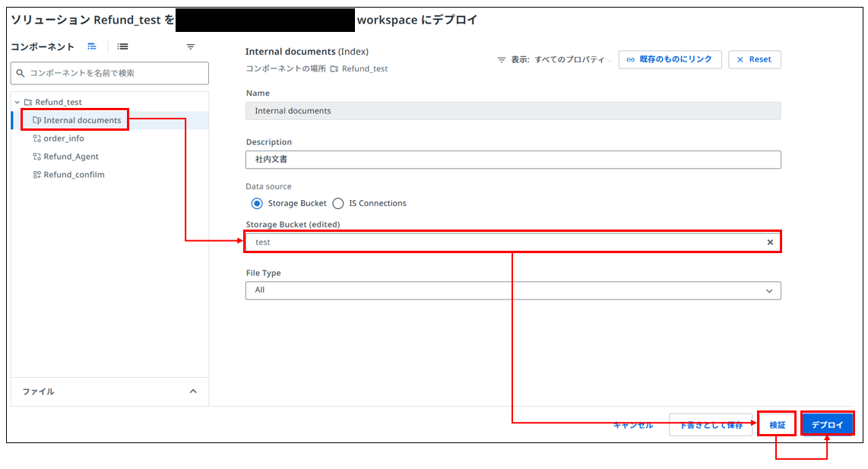Select Internal documents in component tree
Viewport: 868px width, 469px height.
[x=82, y=120]
